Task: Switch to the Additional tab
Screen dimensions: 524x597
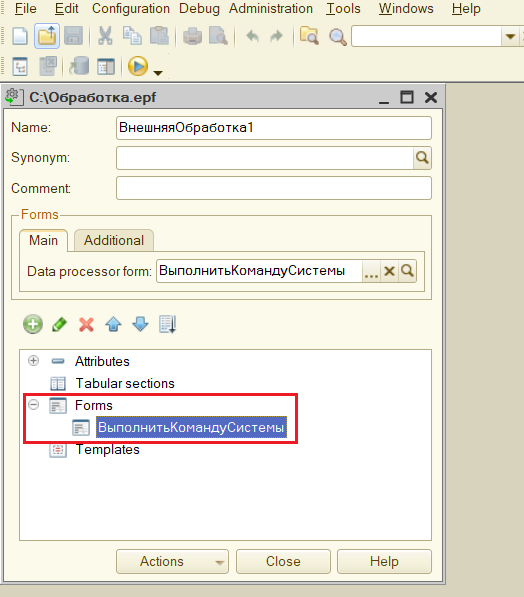Action: [114, 240]
